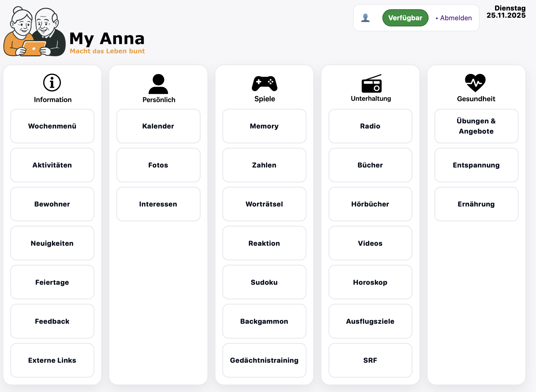Click the Spiele gamepad icon

pos(264,84)
